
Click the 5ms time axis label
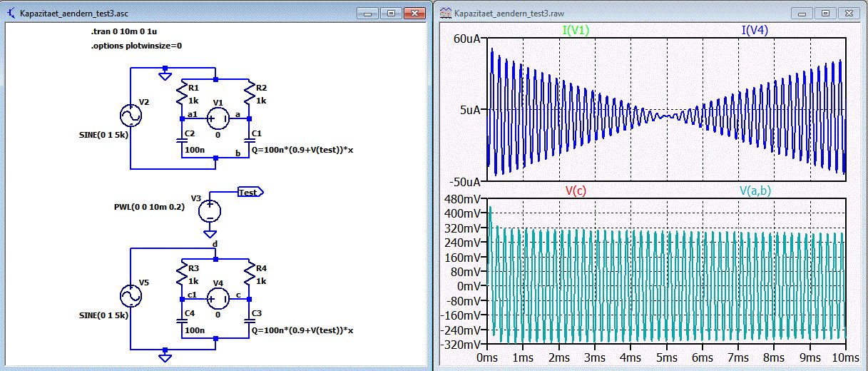pyautogui.click(x=666, y=357)
